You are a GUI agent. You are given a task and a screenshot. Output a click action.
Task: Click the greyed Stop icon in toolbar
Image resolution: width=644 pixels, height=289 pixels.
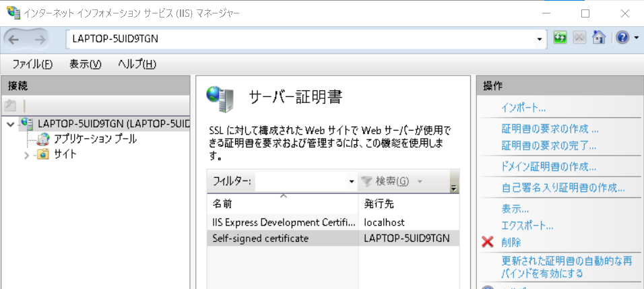coord(579,38)
